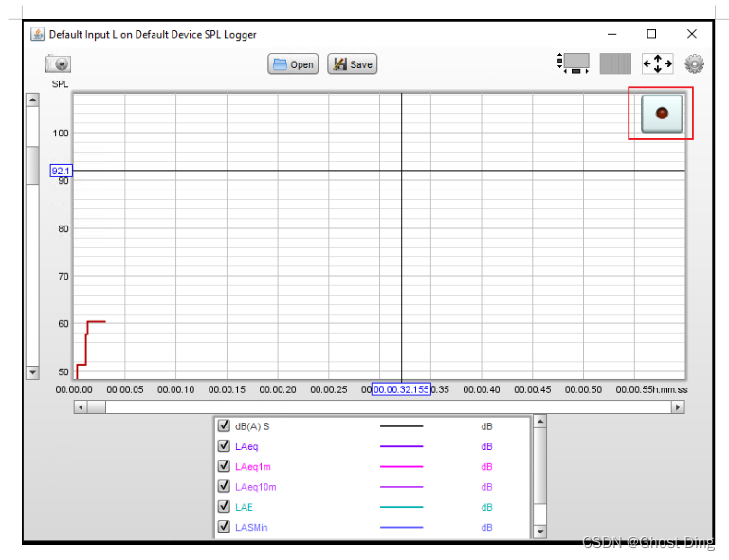
Task: Click the 92.1 cursor value box
Action: tap(61, 171)
